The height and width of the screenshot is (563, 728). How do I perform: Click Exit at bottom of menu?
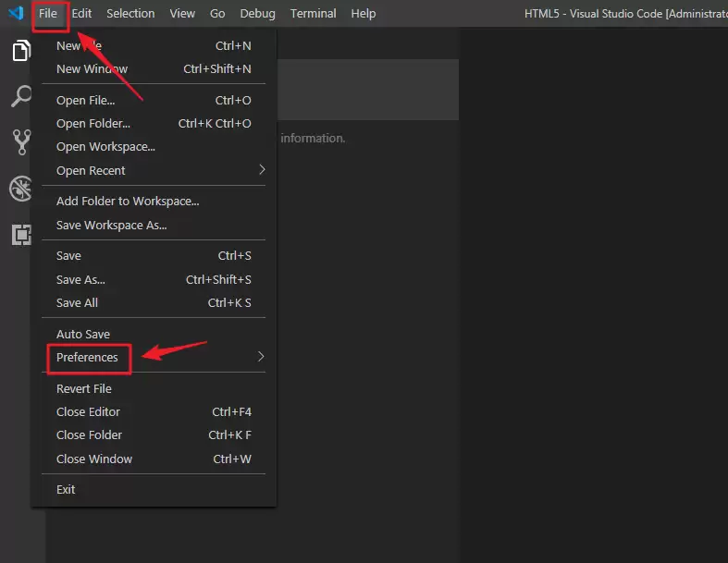tap(66, 489)
